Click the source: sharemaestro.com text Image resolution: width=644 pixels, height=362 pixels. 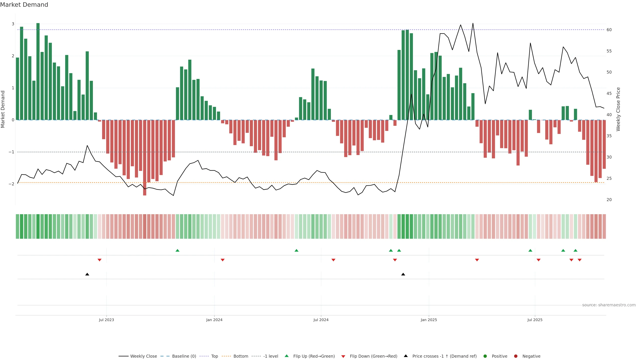(x=609, y=305)
